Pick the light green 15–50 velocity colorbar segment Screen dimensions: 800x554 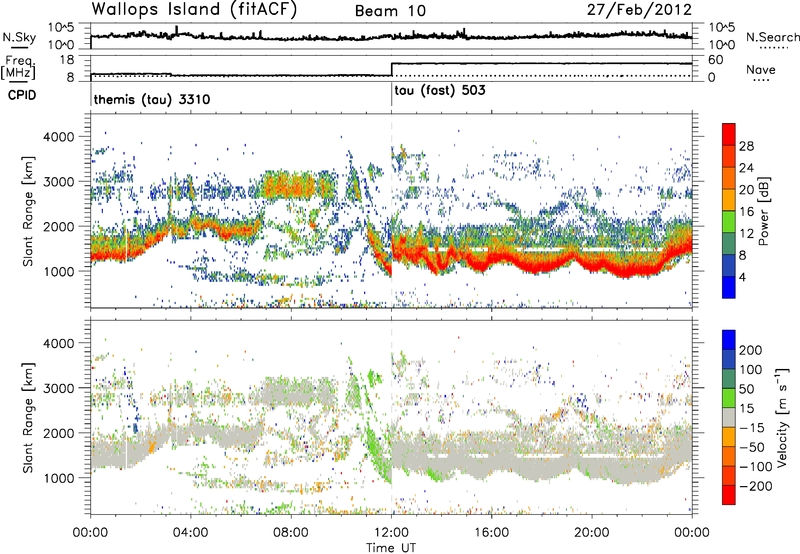(729, 398)
